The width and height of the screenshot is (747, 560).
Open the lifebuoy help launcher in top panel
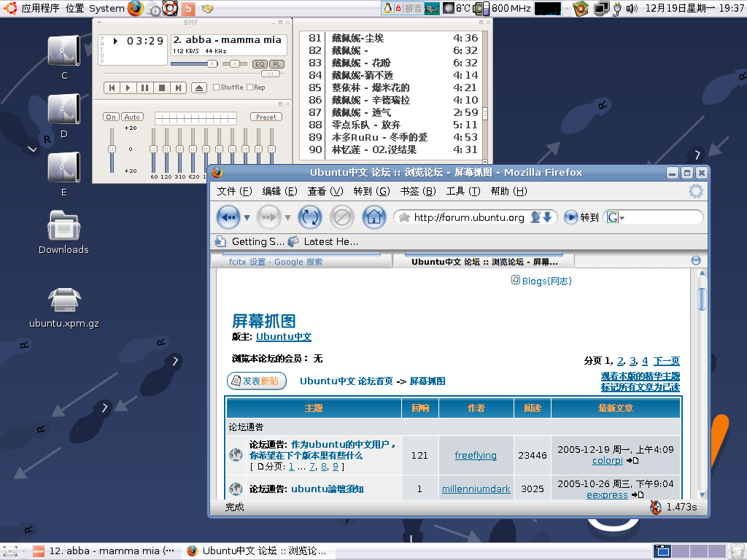pos(170,8)
